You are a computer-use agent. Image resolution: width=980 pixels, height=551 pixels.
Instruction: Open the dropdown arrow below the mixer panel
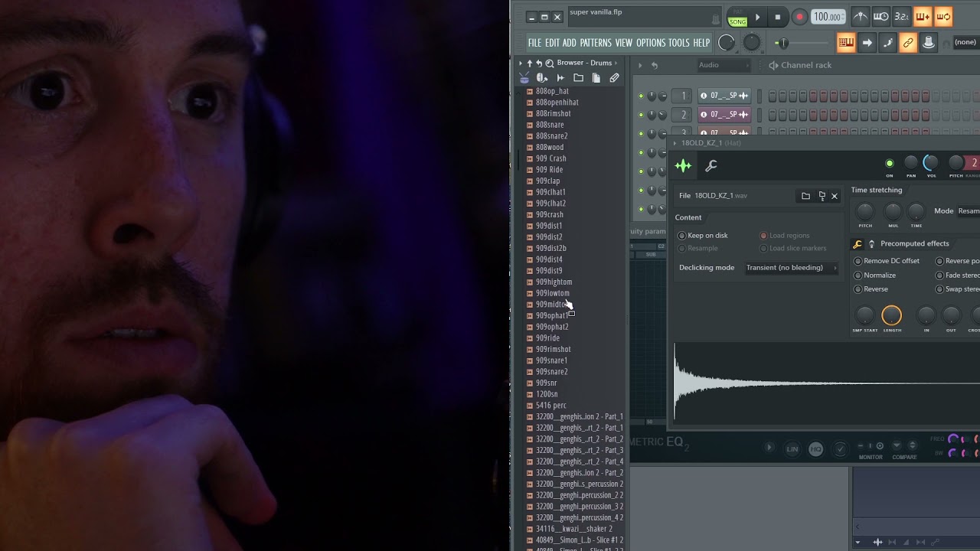(x=857, y=543)
